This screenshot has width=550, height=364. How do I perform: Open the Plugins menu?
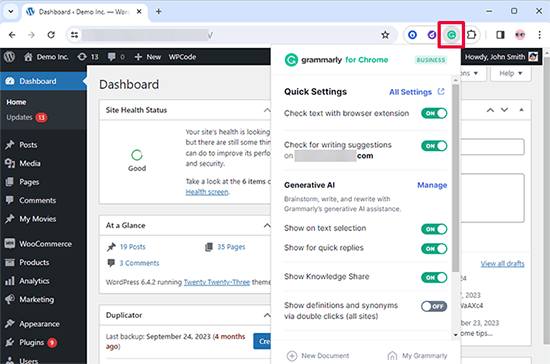[x=32, y=343]
